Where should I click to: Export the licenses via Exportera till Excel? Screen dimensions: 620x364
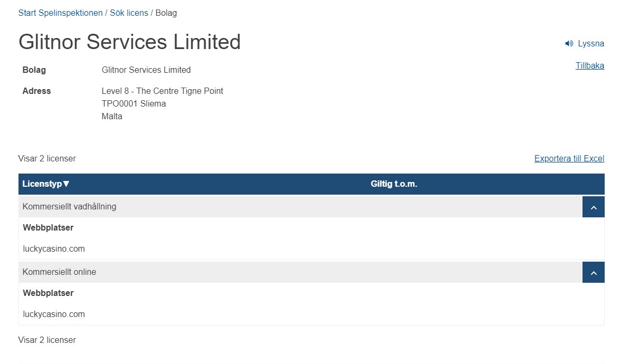pyautogui.click(x=569, y=158)
